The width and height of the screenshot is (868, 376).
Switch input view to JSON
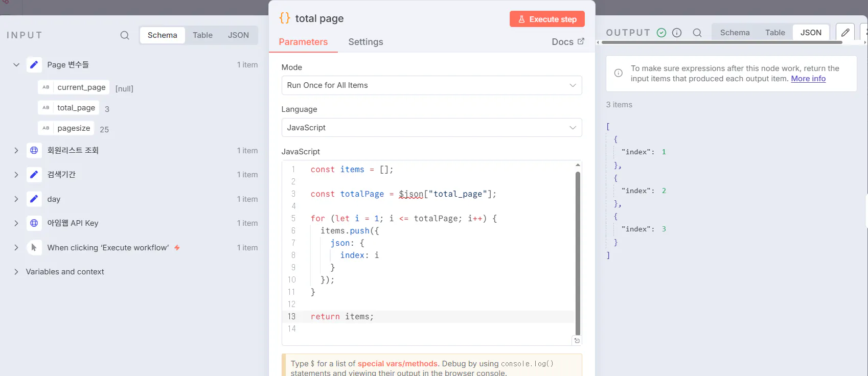(x=238, y=35)
